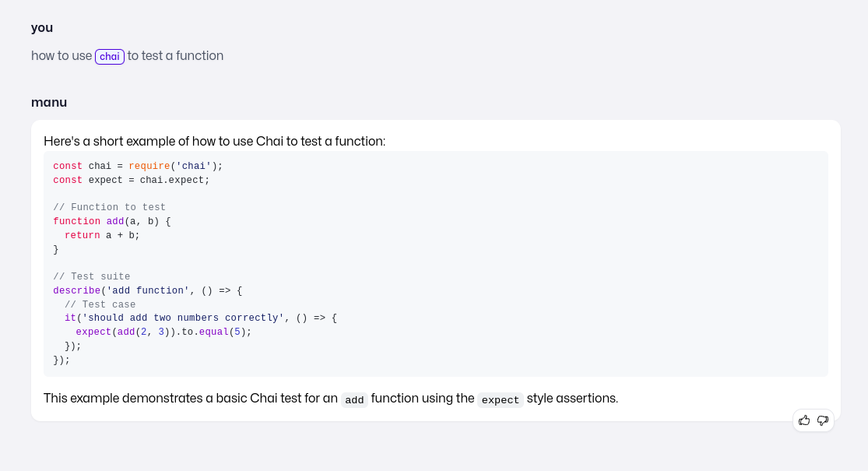Click the thumbs up icon
This screenshot has height=471, width=868.
click(x=804, y=420)
